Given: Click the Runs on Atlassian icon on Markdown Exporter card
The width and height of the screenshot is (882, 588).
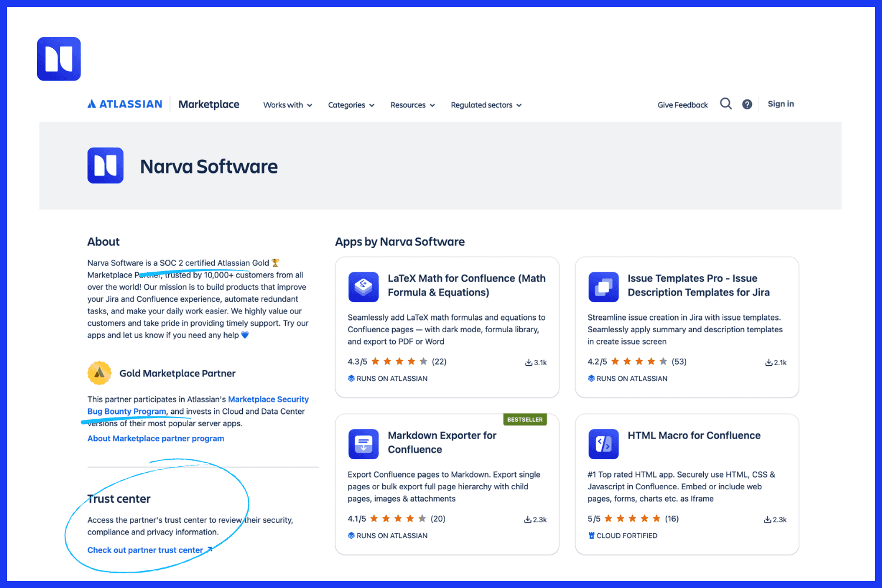Looking at the screenshot, I should tap(351, 535).
